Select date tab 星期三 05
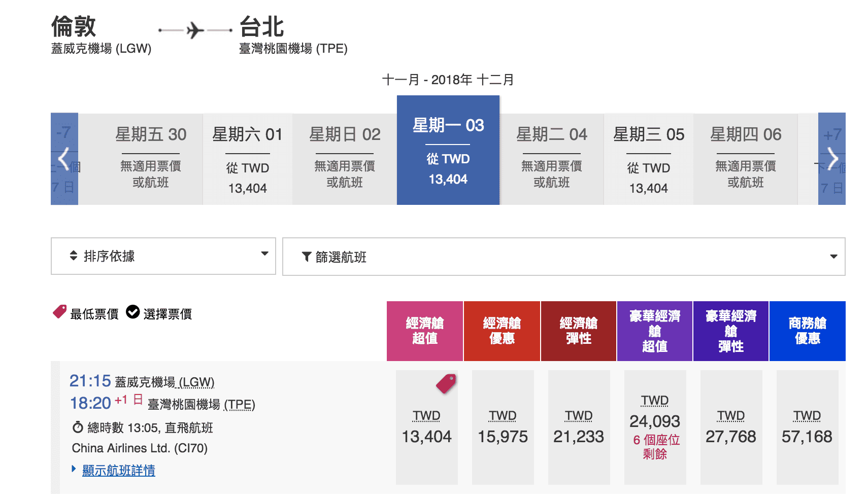The image size is (868, 500). [649, 159]
